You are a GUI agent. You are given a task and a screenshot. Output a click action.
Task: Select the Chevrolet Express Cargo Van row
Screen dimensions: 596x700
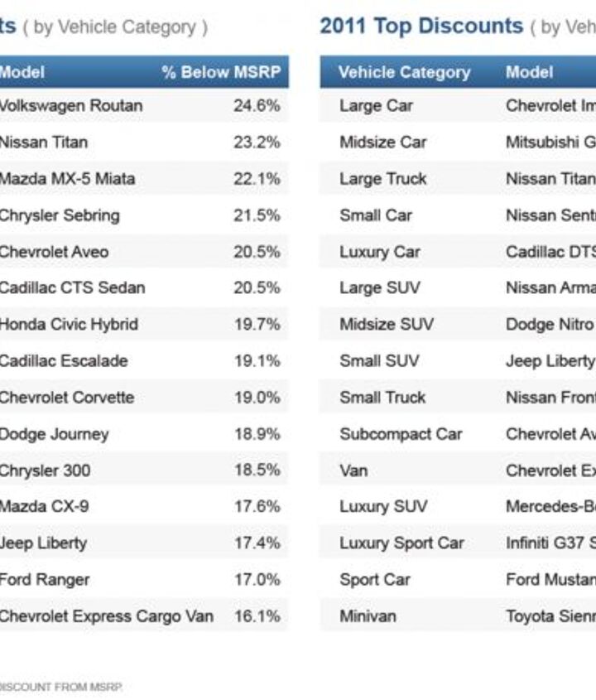(x=106, y=616)
